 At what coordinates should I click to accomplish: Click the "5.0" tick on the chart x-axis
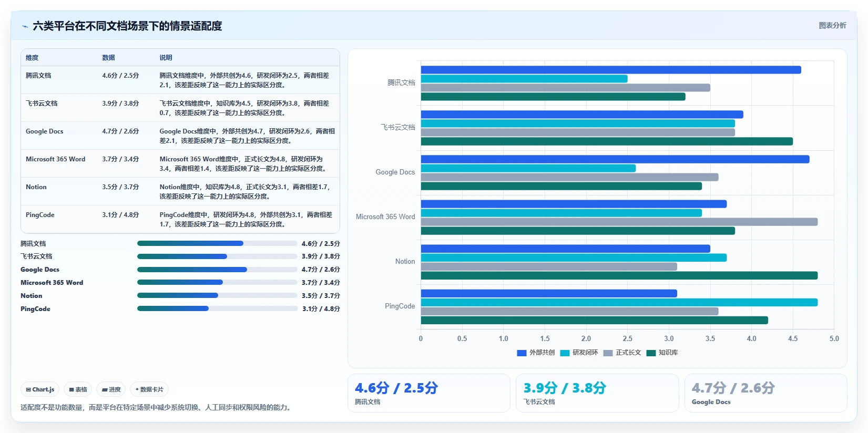click(834, 339)
